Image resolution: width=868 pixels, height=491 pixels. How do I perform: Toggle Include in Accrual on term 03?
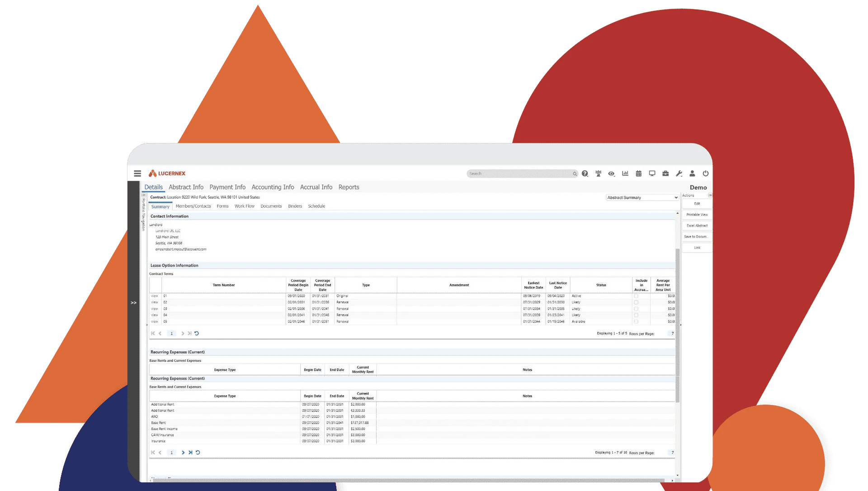coord(636,308)
